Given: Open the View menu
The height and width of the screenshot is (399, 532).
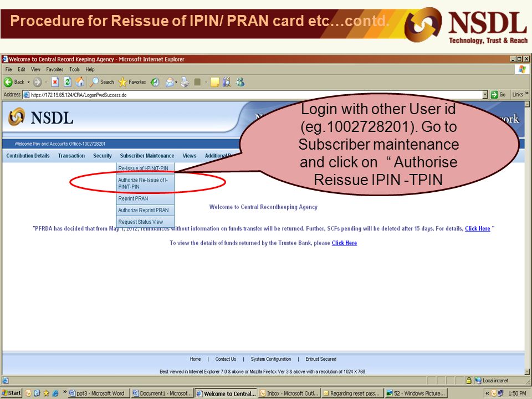Looking at the screenshot, I should pyautogui.click(x=35, y=69).
